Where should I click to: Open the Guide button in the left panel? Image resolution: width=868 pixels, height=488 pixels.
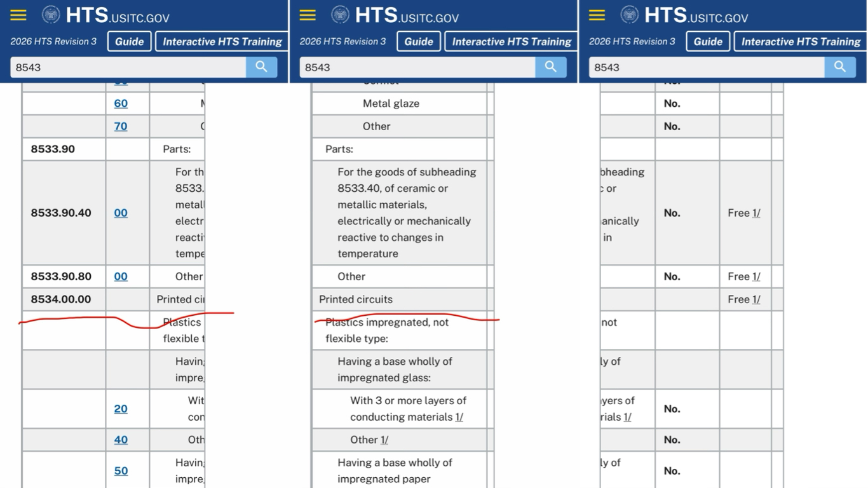(130, 41)
